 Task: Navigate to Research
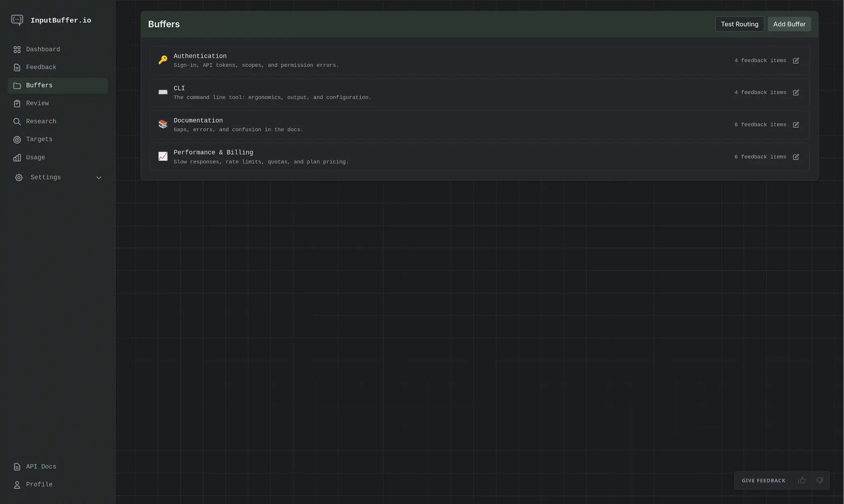tap(58, 121)
